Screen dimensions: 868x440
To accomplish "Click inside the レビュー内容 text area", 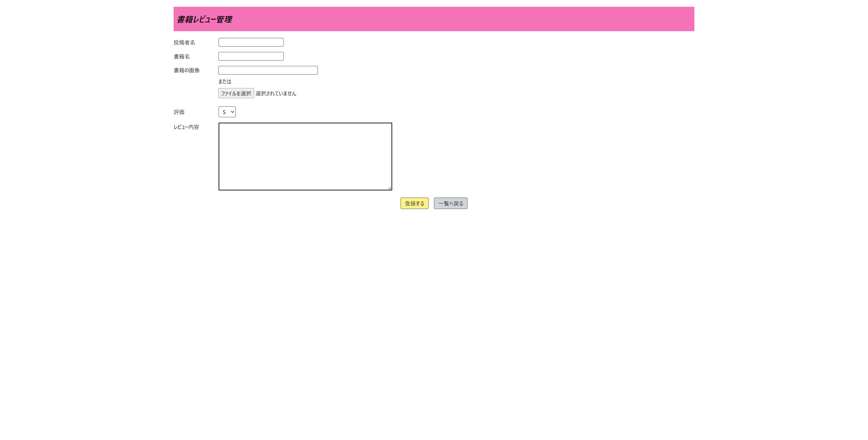I will tap(305, 156).
